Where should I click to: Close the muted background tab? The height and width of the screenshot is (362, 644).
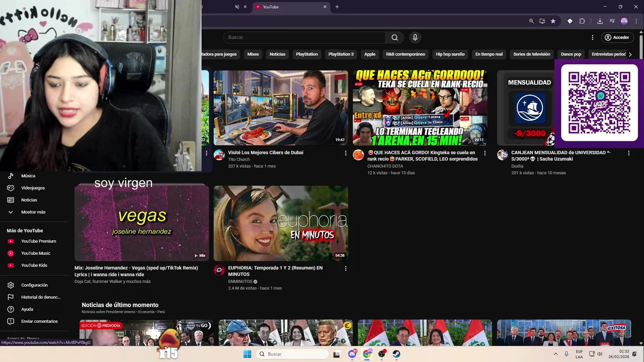coord(246,7)
